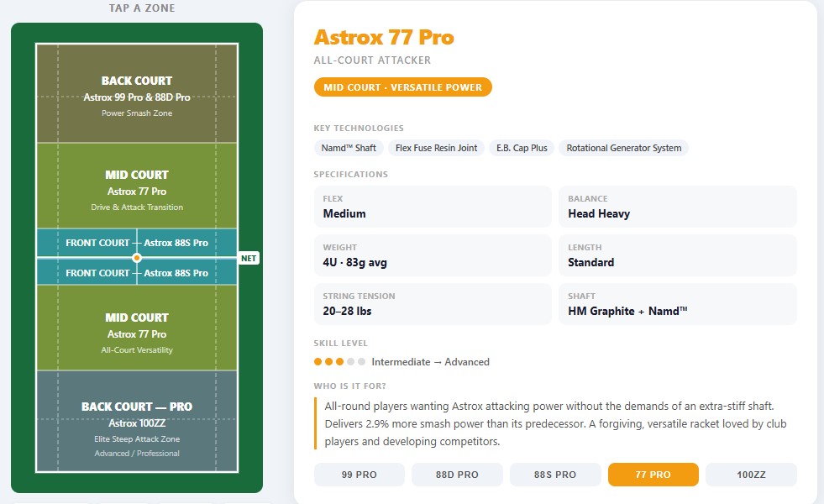Select upper Front Court Astrox 88S Pro zone
Screen dimensions: 824x504
click(137, 243)
